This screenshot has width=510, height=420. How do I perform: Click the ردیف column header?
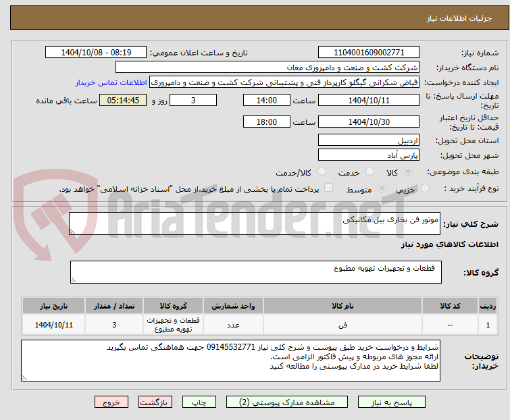[488, 306]
